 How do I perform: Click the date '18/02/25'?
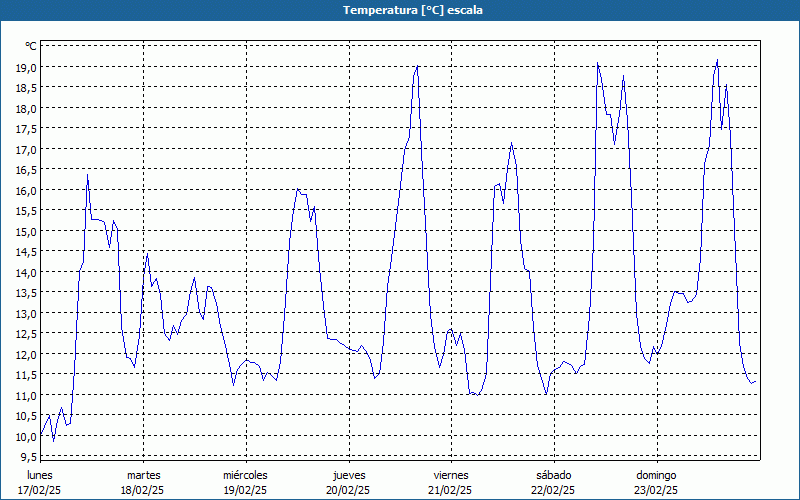142,490
